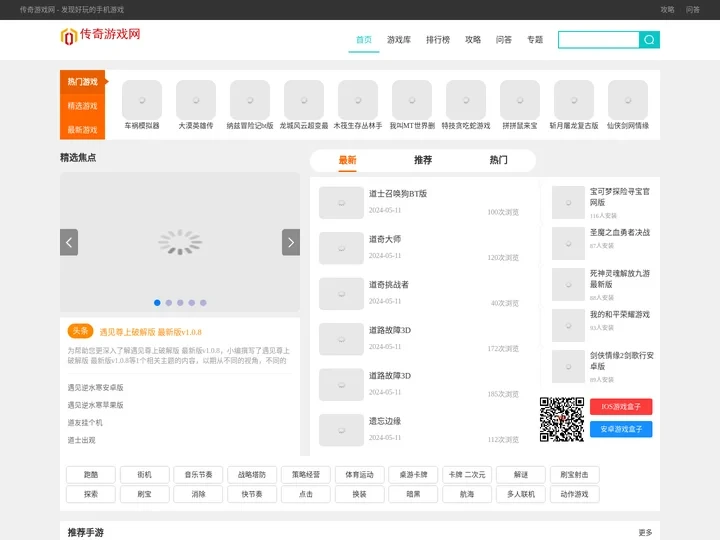Open the 道友挂个机 link
The height and width of the screenshot is (540, 720).
click(x=85, y=422)
